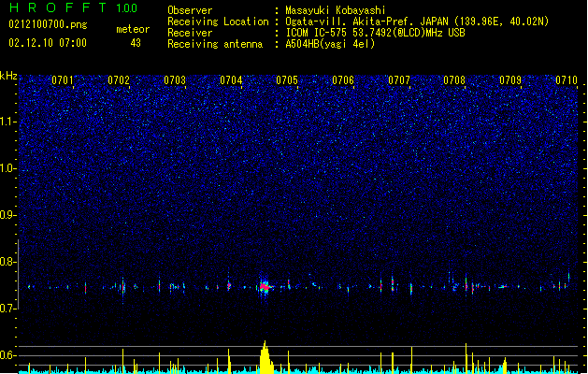Click the 'Receiving antenna' label
This screenshot has height=374, width=588.
click(215, 44)
